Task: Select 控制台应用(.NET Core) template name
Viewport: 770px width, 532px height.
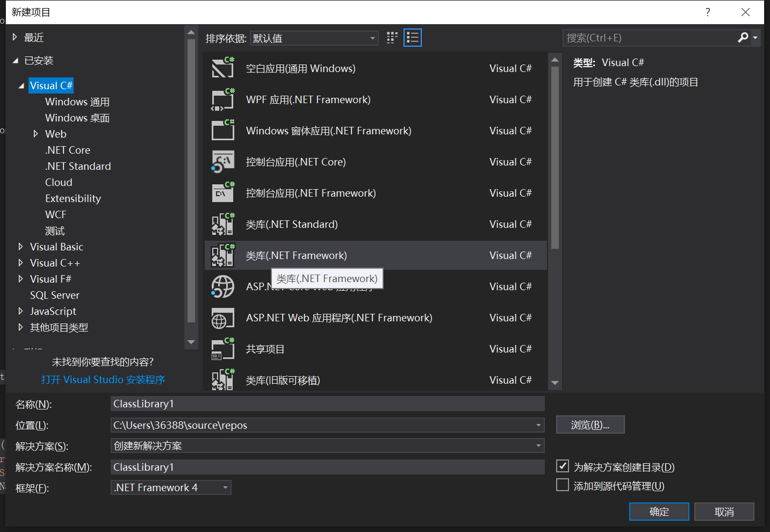Action: (296, 162)
